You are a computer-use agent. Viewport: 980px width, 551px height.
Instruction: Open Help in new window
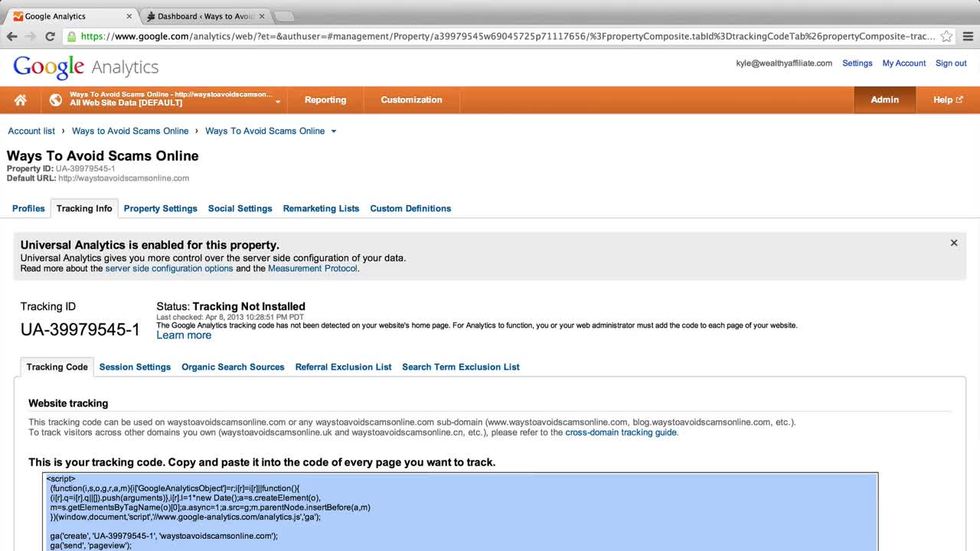tap(948, 99)
